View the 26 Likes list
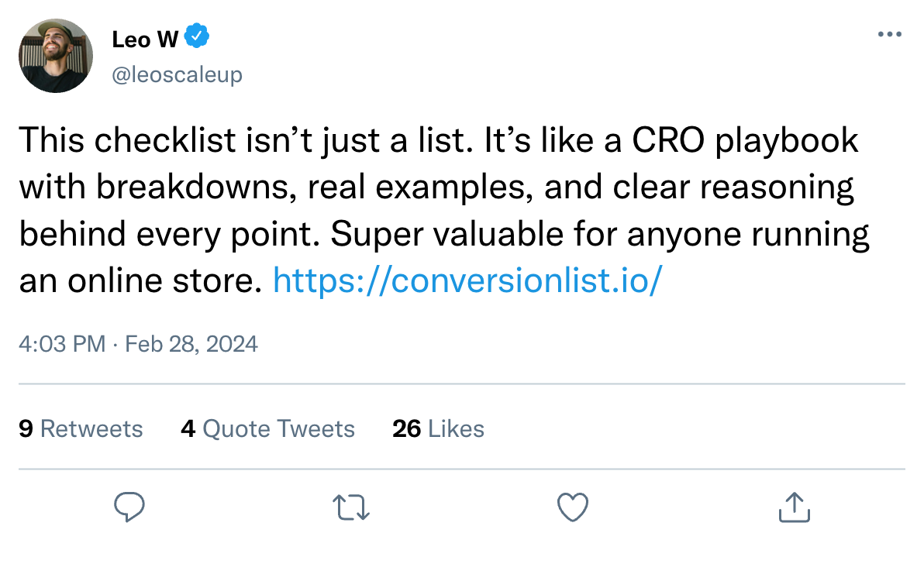Viewport: 924px width, 564px height. click(438, 428)
